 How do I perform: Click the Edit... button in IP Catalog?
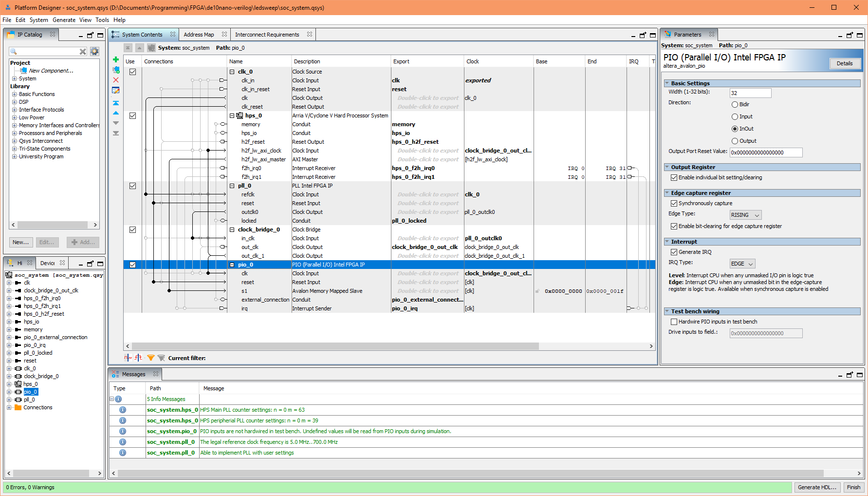click(x=47, y=242)
